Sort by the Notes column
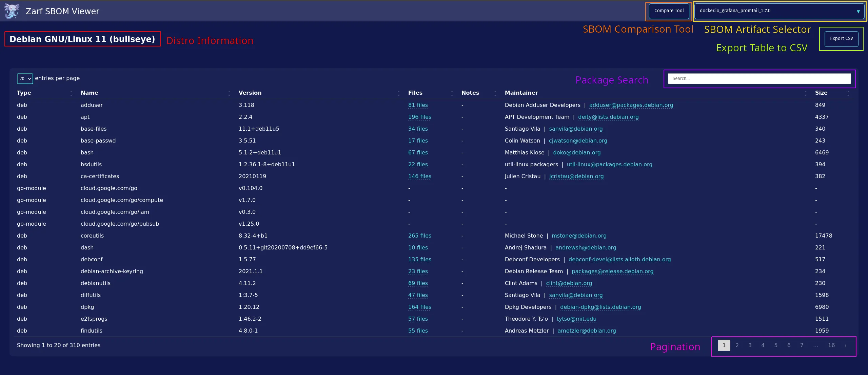This screenshot has width=868, height=375. (x=496, y=93)
